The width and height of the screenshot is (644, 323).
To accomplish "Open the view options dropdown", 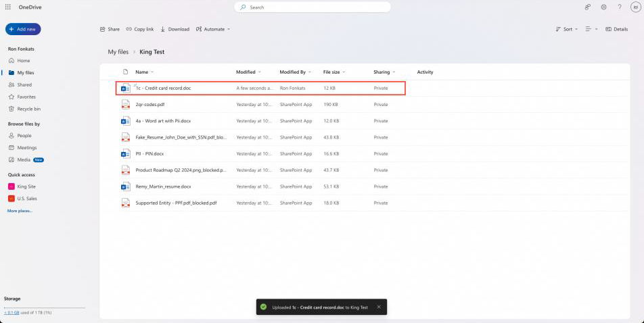I will coord(591,29).
